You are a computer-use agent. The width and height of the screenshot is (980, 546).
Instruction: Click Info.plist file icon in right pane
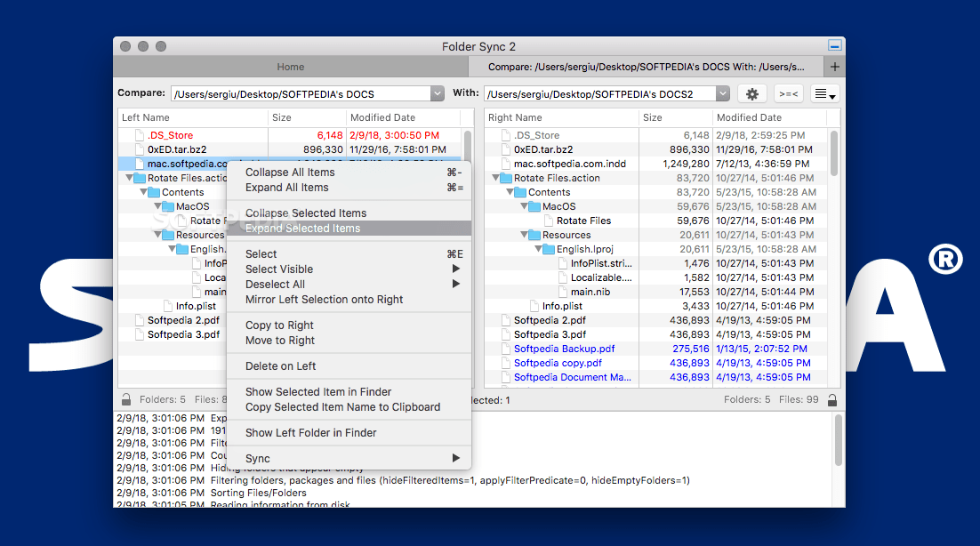(x=534, y=306)
